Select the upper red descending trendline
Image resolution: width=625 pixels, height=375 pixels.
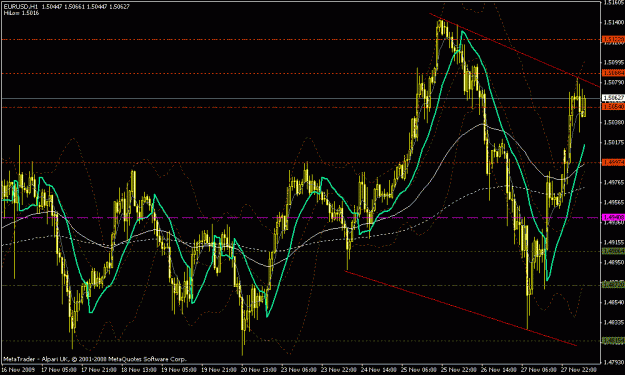pos(514,50)
